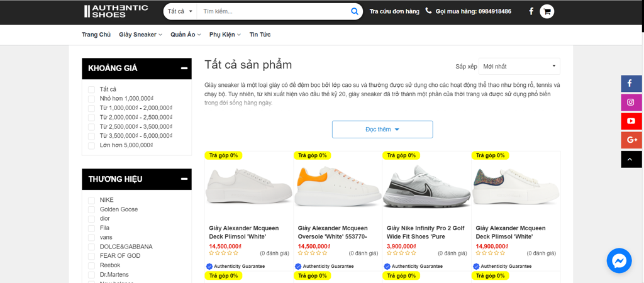This screenshot has height=283, width=644.
Task: Open YouTube from side social bar
Action: pos(631,121)
